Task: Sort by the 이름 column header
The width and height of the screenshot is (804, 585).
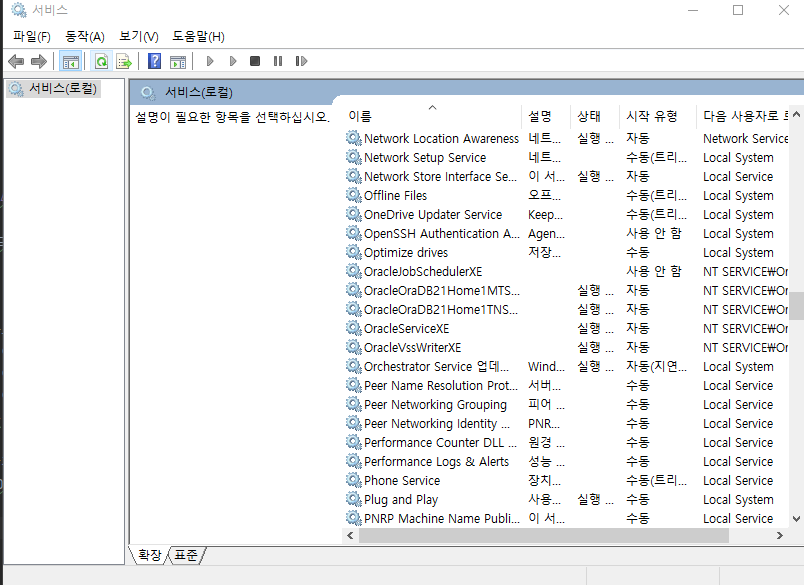Action: (x=433, y=116)
